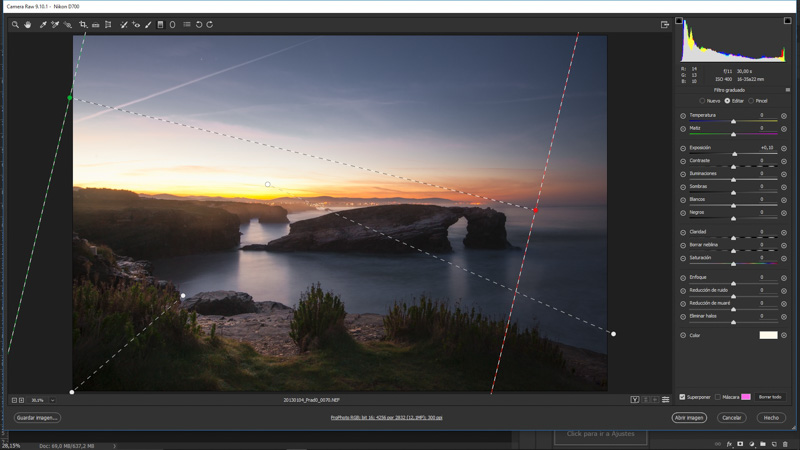Open Camera Raw preferences list icon
The image size is (800, 450).
click(x=187, y=24)
